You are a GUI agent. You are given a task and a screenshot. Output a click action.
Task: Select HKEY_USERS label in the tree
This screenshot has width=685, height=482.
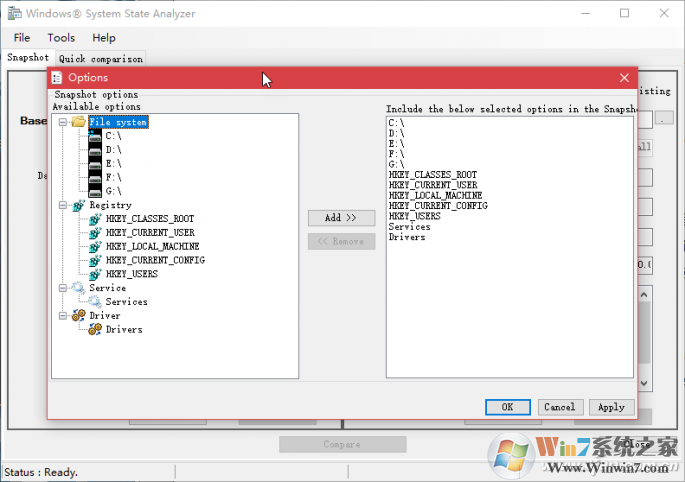[131, 274]
